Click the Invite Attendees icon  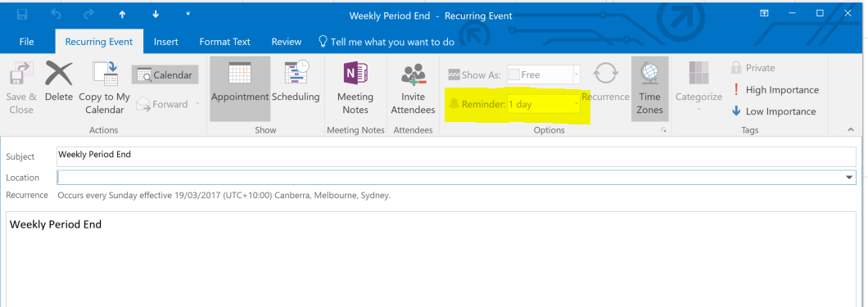[x=413, y=74]
